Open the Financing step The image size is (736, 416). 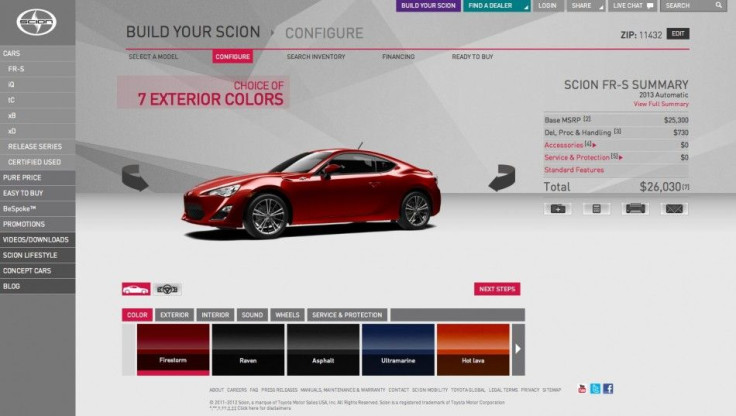click(x=398, y=56)
